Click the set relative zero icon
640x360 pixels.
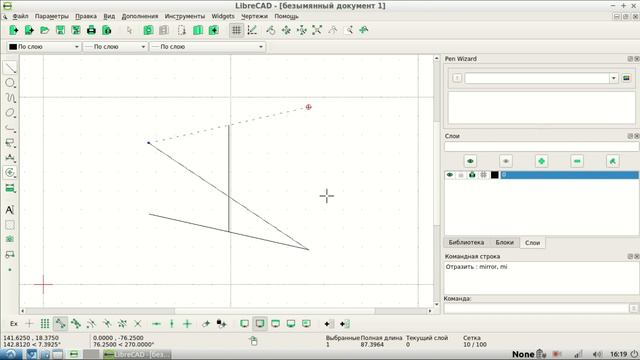point(206,324)
